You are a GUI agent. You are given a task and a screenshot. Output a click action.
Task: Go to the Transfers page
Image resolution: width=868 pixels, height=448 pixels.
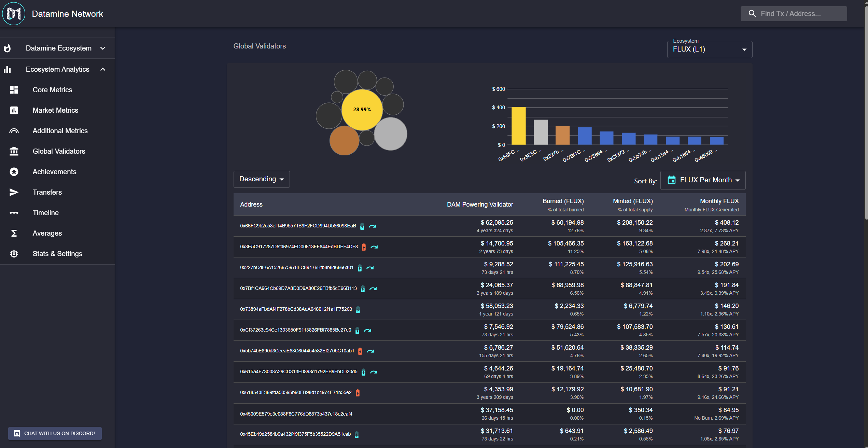pyautogui.click(x=57, y=192)
